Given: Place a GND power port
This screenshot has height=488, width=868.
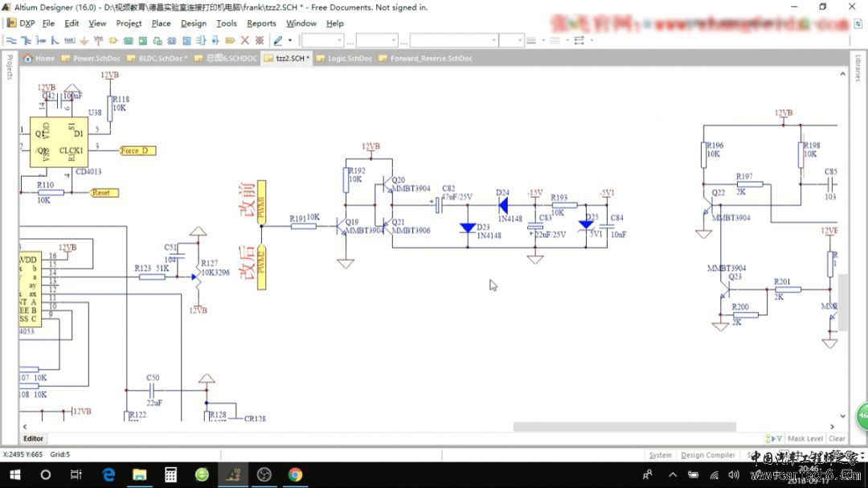Looking at the screenshot, I should 84,40.
